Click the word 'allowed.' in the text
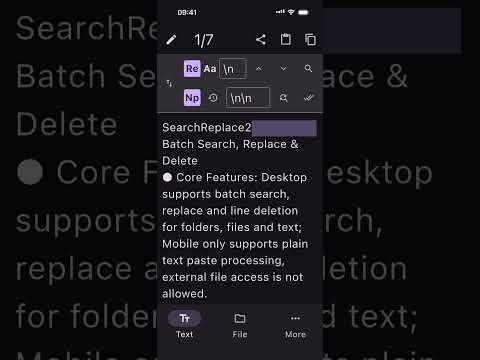Screen dimensions: 480x360 [184, 294]
